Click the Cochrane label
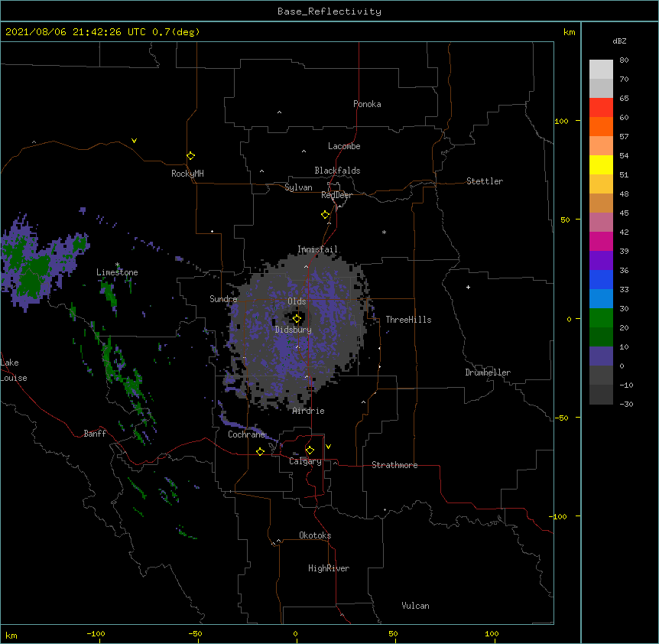Viewport: 659px width, 644px height. click(247, 434)
